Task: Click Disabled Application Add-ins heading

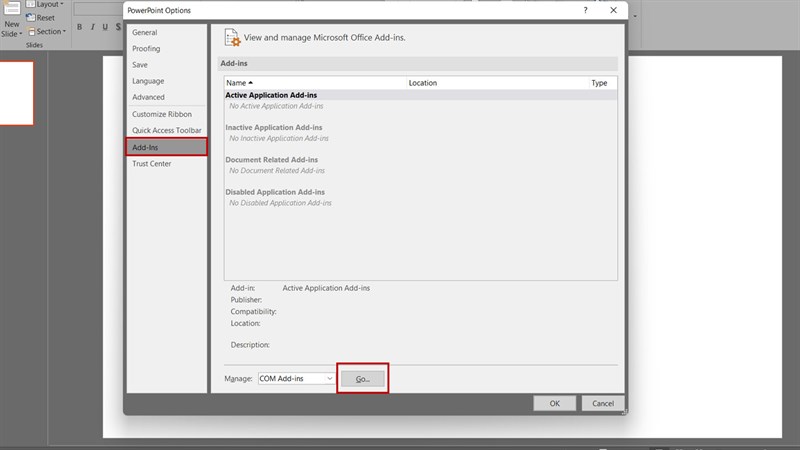Action: click(275, 192)
